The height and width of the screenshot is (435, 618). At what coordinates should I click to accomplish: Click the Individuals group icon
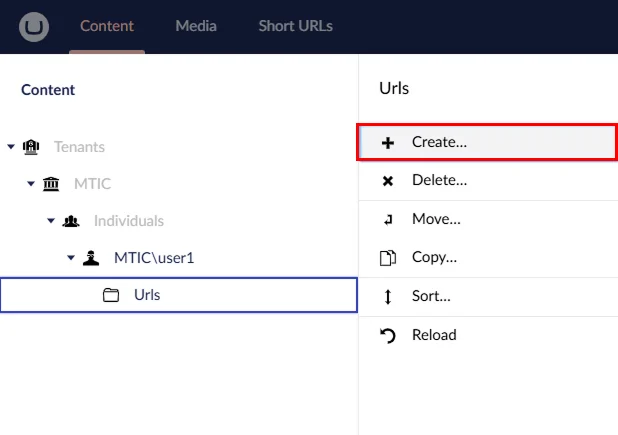click(71, 221)
